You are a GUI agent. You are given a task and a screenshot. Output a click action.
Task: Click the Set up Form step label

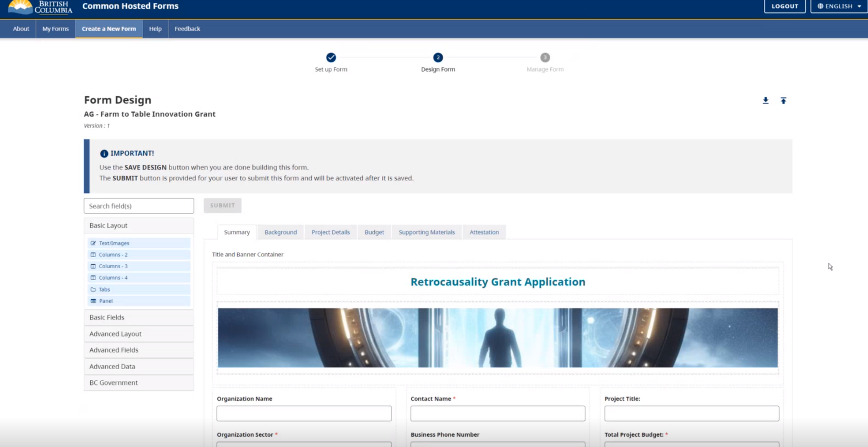331,69
